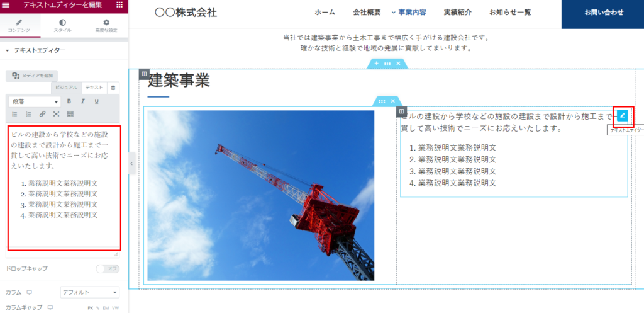Insert a link with the chain icon
This screenshot has width=644, height=313.
pos(42,114)
